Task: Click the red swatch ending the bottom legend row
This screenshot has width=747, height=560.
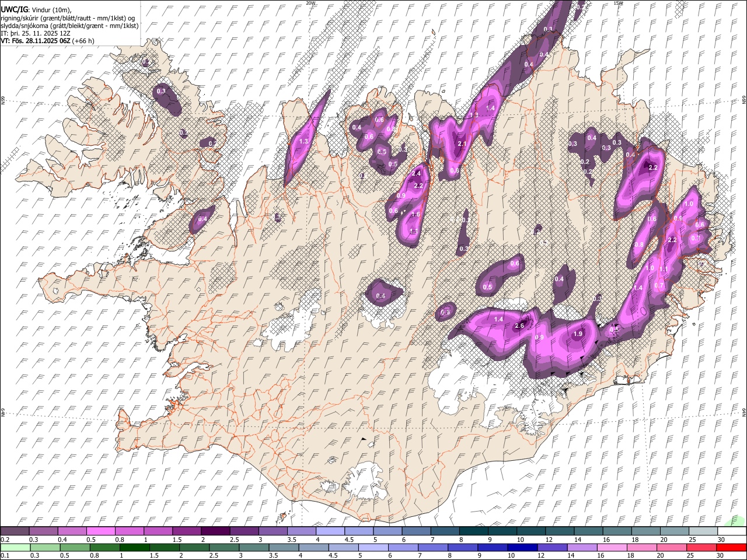Action: click(x=731, y=547)
